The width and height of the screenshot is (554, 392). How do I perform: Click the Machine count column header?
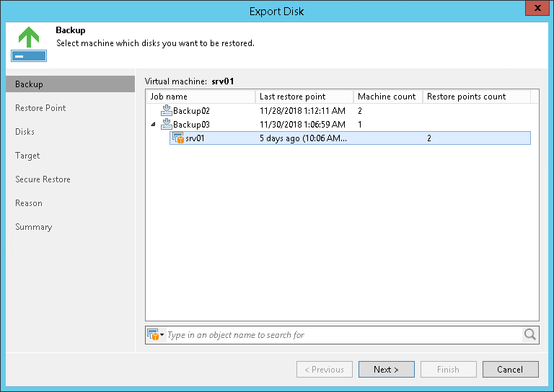click(x=387, y=97)
